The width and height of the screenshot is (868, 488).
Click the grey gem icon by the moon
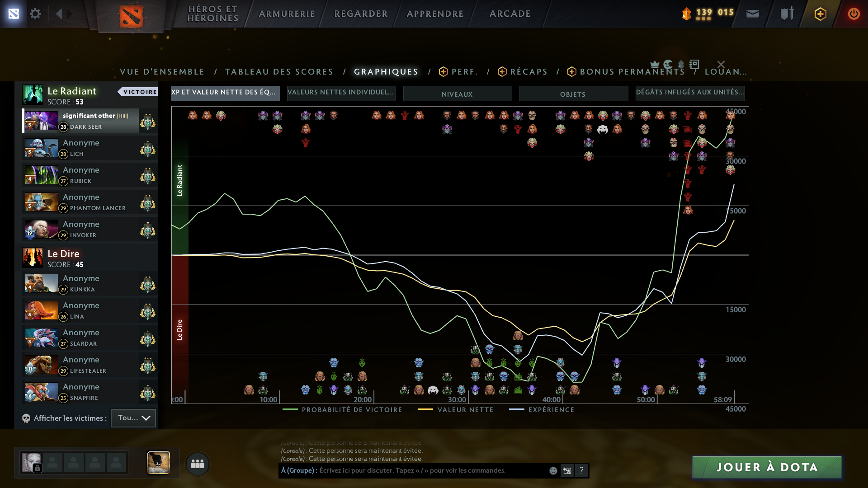681,64
